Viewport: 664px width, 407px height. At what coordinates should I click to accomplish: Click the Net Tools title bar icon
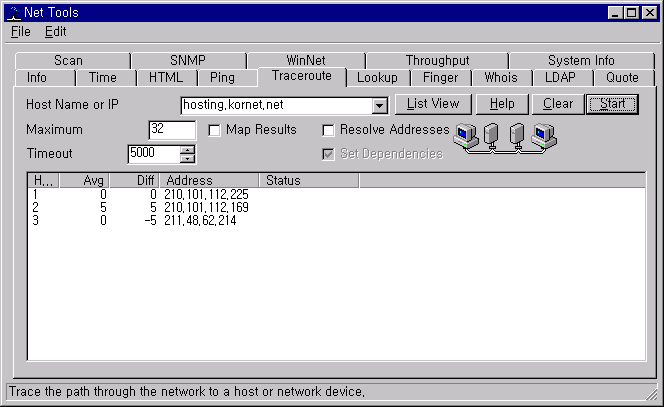pos(14,13)
